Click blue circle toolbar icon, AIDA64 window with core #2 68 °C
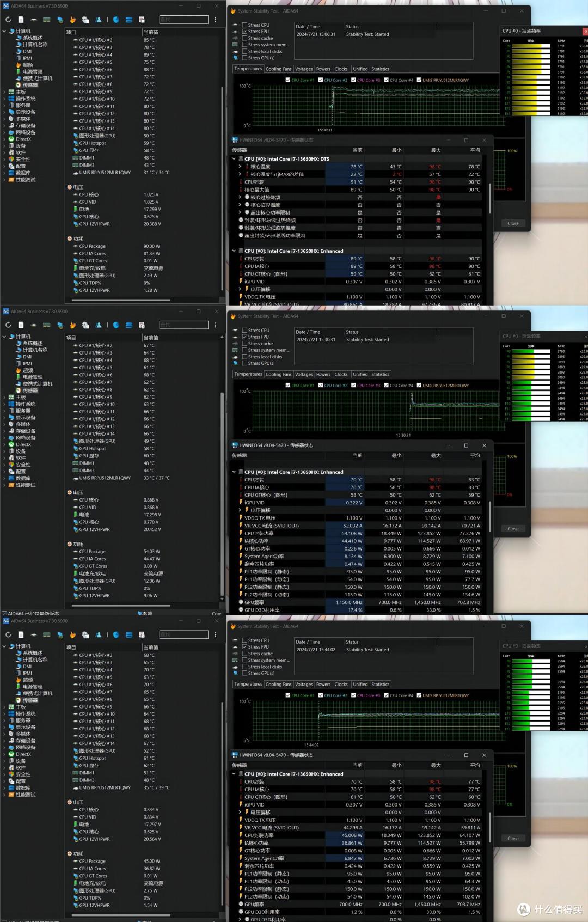This screenshot has width=588, height=922. (x=116, y=634)
